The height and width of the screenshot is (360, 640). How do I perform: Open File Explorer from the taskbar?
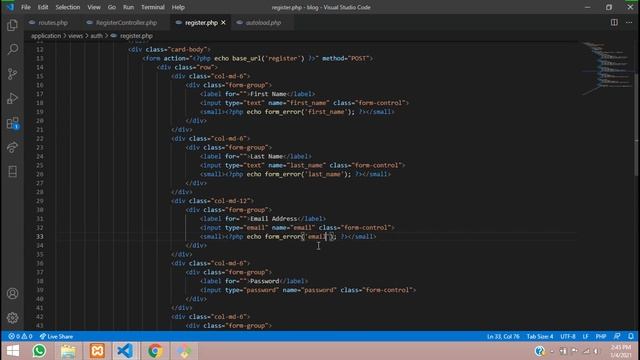coord(68,351)
